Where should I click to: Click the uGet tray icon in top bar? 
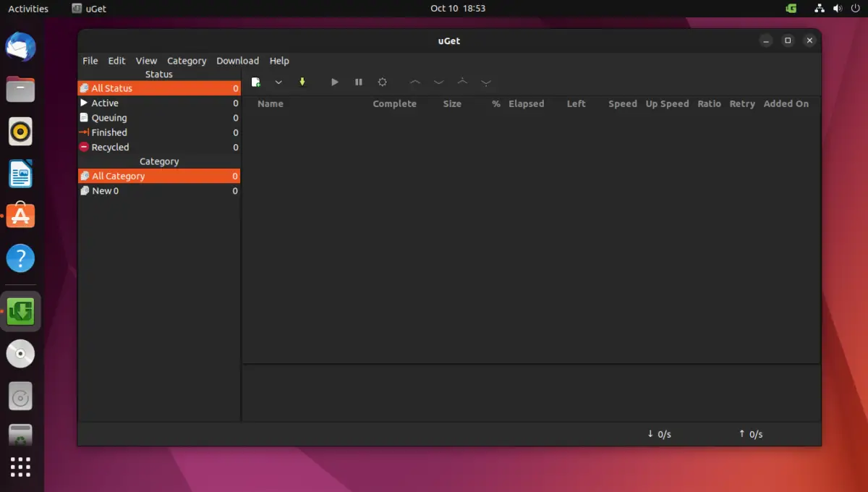[791, 9]
